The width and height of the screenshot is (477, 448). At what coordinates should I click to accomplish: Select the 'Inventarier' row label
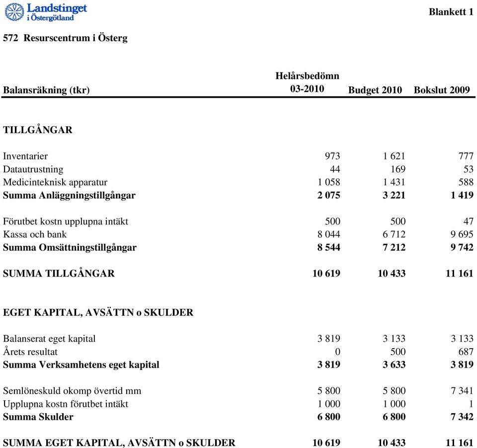25,156
